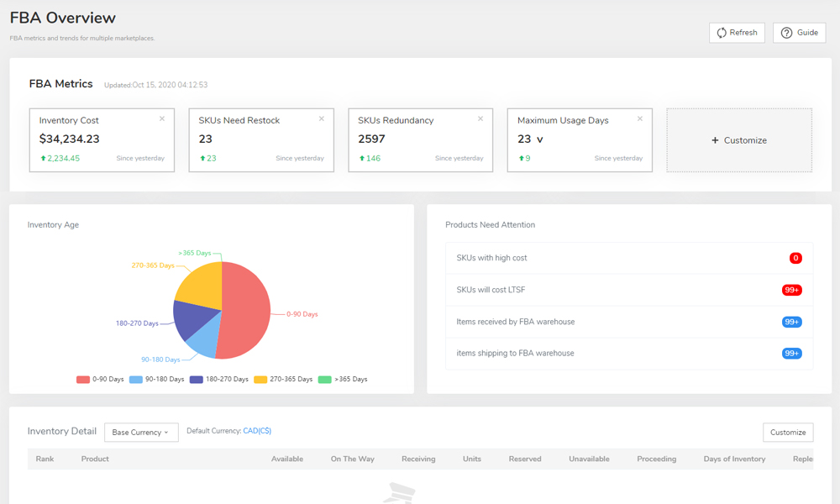The image size is (840, 504).
Task: Click Customize in Inventory Detail
Action: [x=787, y=433]
